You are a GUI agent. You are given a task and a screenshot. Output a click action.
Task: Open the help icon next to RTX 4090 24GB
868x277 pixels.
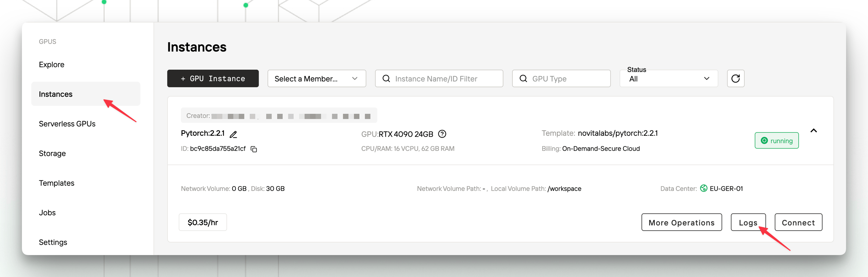(442, 134)
